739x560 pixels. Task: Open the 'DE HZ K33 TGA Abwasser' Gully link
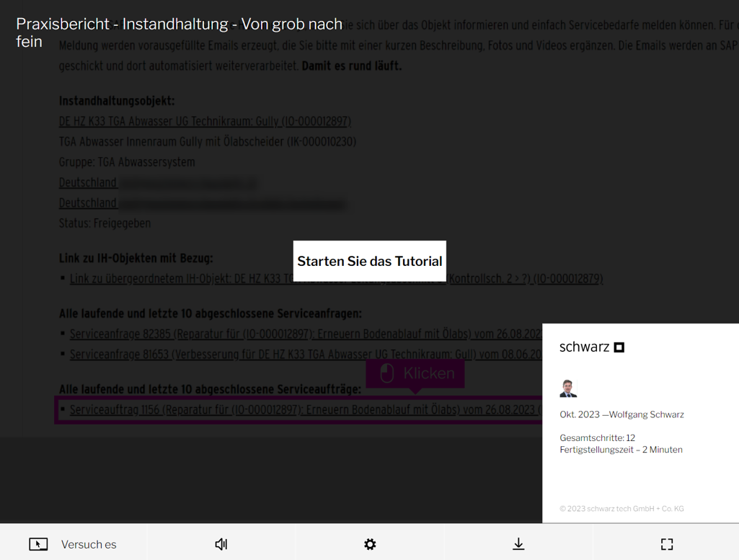coord(205,121)
